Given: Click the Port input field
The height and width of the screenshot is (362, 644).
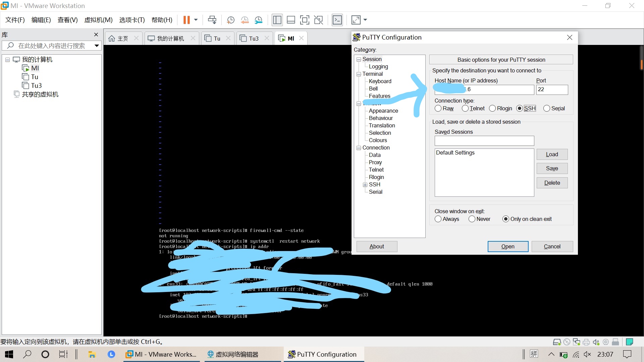Looking at the screenshot, I should click(x=552, y=89).
